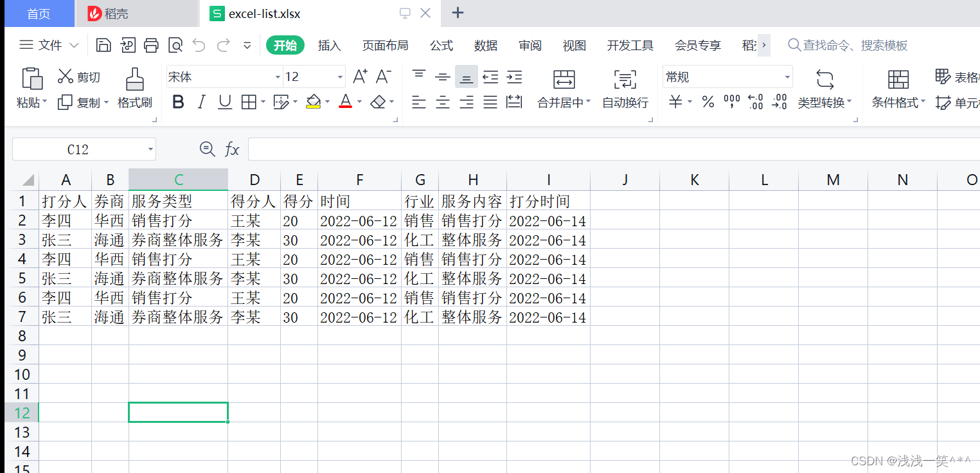Align text to vertical middle

[443, 76]
